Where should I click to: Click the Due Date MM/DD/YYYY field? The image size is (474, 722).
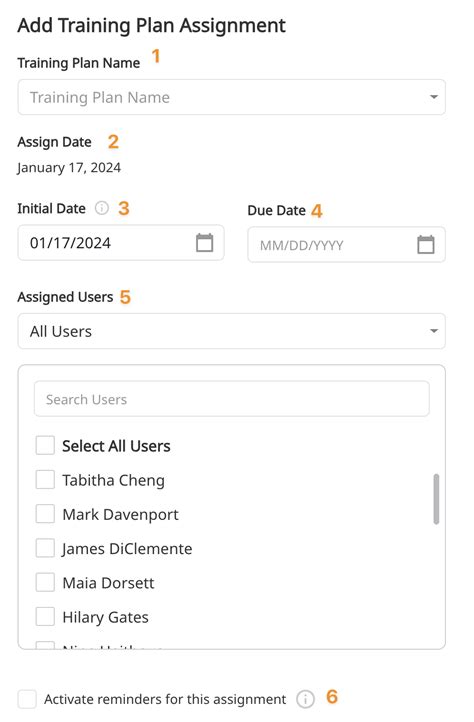coord(346,245)
